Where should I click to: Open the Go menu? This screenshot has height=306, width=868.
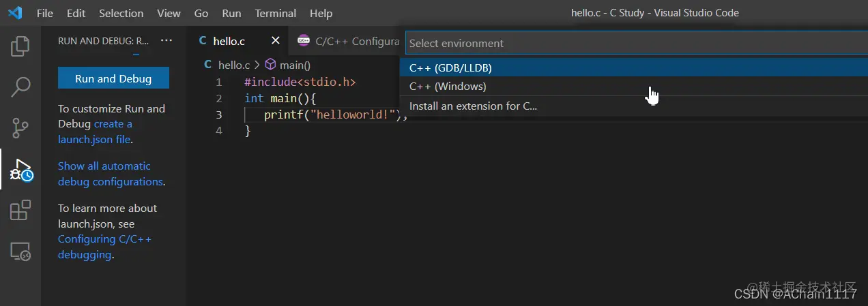(201, 13)
